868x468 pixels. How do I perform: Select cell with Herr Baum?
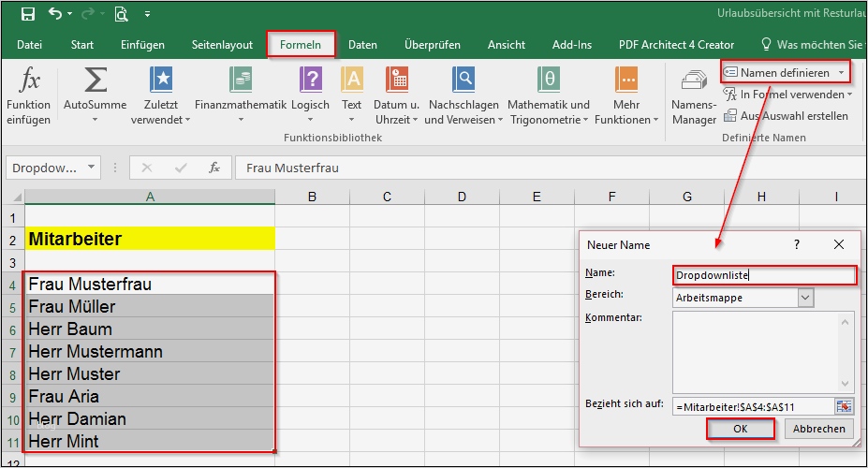[150, 329]
